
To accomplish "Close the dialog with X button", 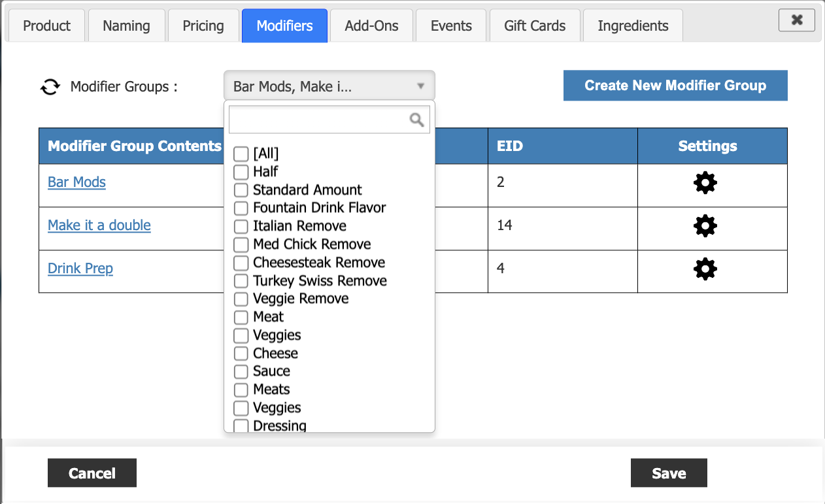I will pyautogui.click(x=797, y=20).
